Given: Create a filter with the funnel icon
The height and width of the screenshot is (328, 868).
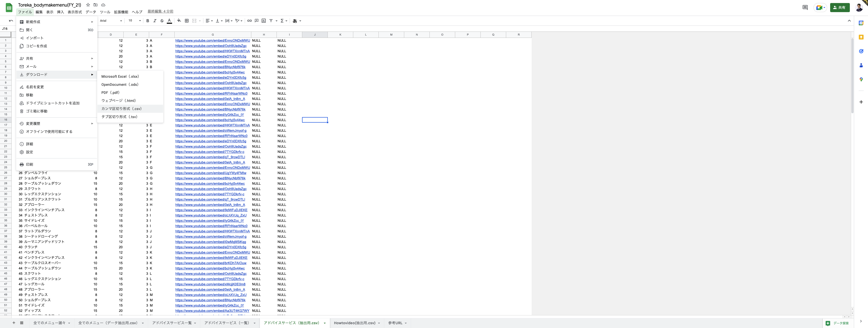Looking at the screenshot, I should pos(272,21).
